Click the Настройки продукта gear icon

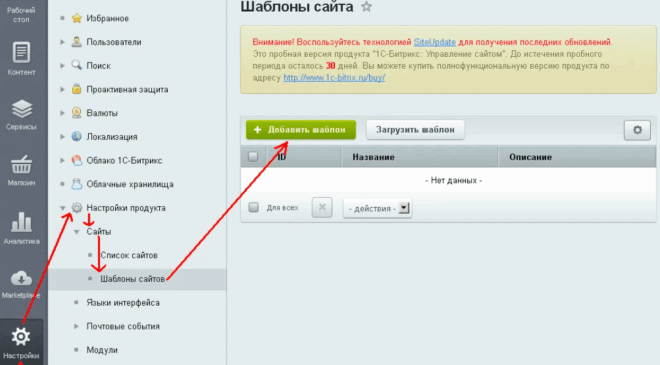77,208
